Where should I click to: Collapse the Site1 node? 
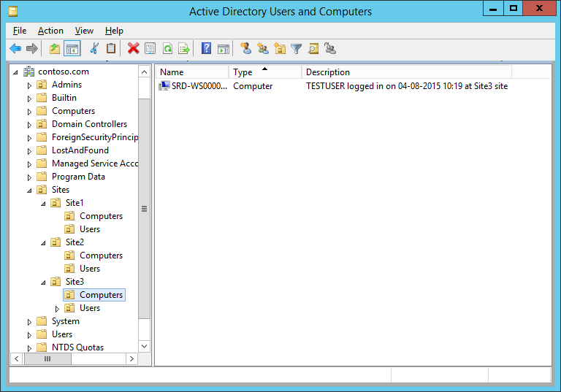coord(43,204)
